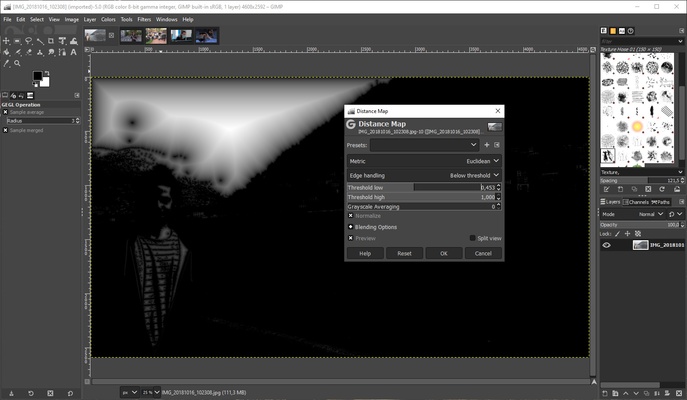Toggle Sample average checkbox in tool options

coord(5,112)
